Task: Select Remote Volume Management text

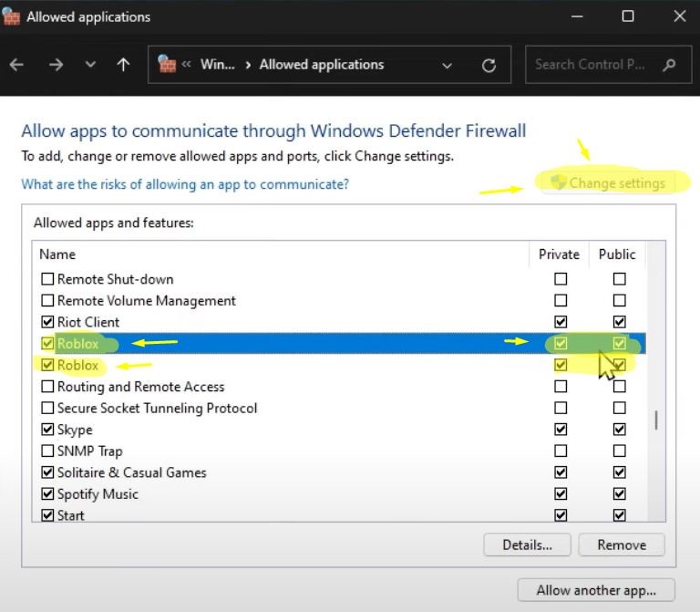Action: pyautogui.click(x=147, y=301)
